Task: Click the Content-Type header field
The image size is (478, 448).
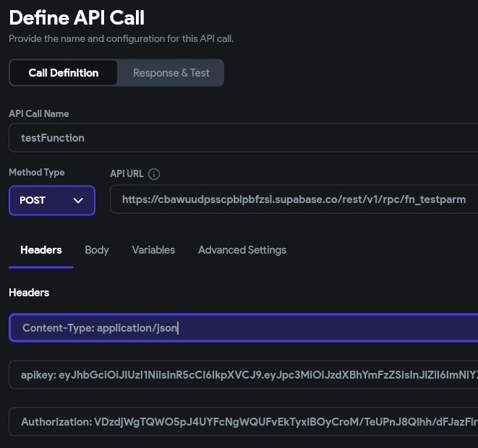Action: point(243,327)
